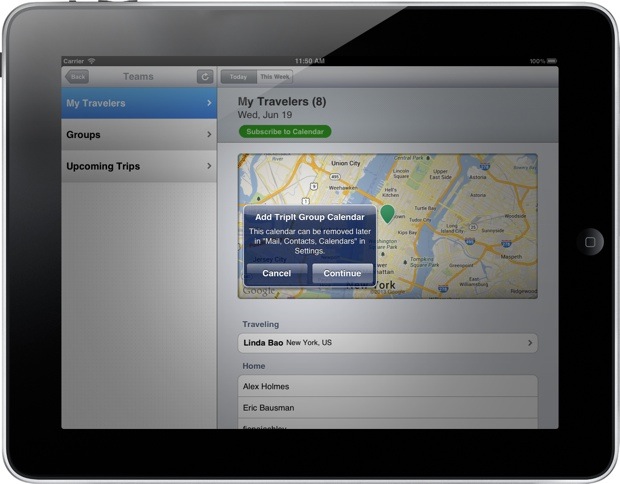The image size is (620, 484).
Task: Cancel the Add TripIt Group Calendar dialog
Action: pyautogui.click(x=277, y=273)
